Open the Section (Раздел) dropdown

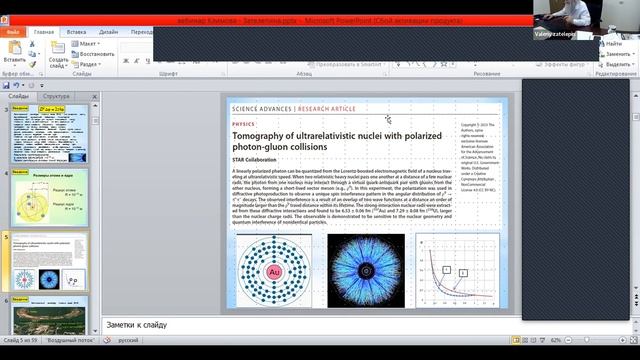pos(86,64)
